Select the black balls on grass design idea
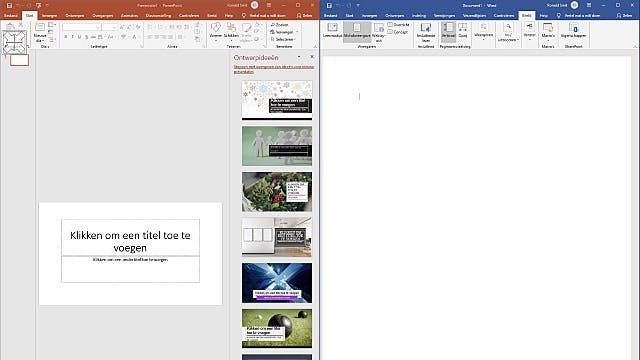The image size is (640, 360). (x=277, y=329)
